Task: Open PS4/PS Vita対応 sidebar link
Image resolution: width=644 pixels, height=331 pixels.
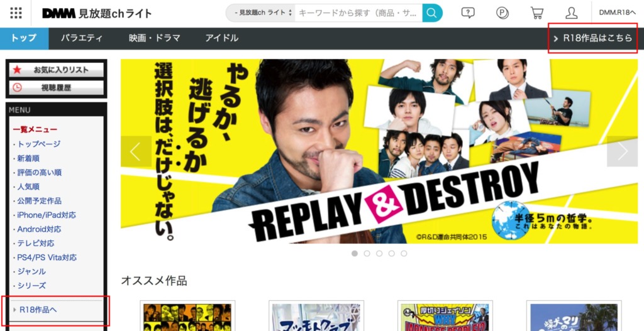Action: 47,258
